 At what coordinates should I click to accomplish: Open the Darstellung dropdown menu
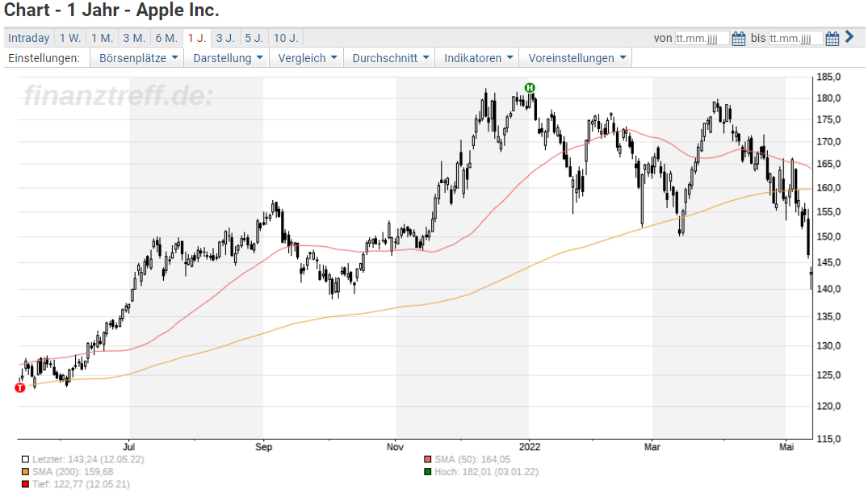pos(228,58)
